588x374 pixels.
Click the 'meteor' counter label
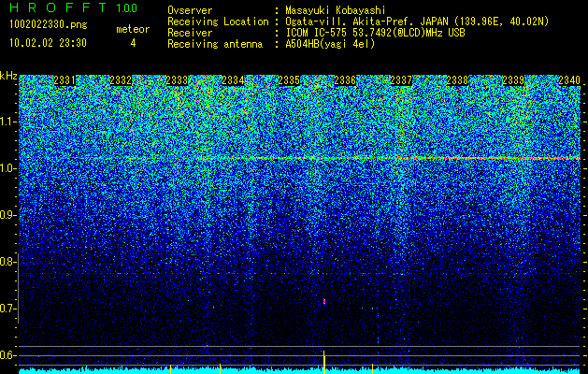pos(133,29)
